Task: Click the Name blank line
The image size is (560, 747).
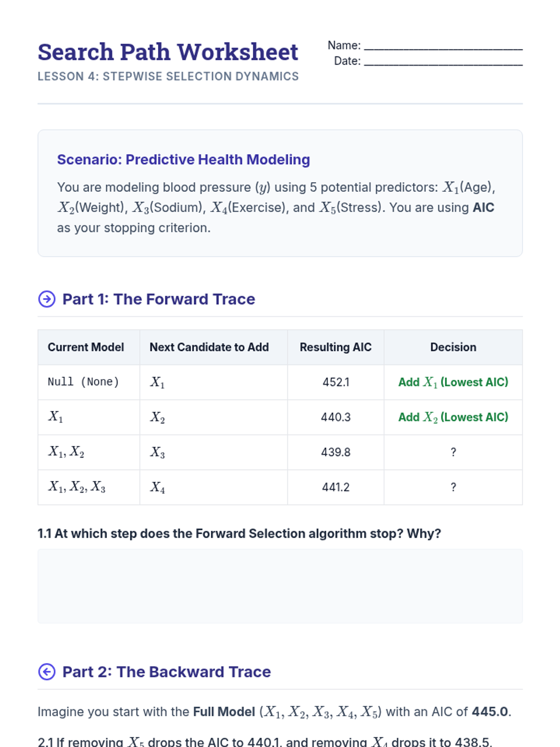Action: (x=443, y=46)
